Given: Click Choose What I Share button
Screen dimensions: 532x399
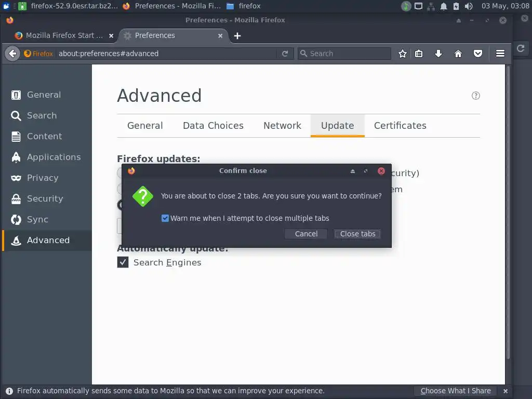Looking at the screenshot, I should (455, 391).
